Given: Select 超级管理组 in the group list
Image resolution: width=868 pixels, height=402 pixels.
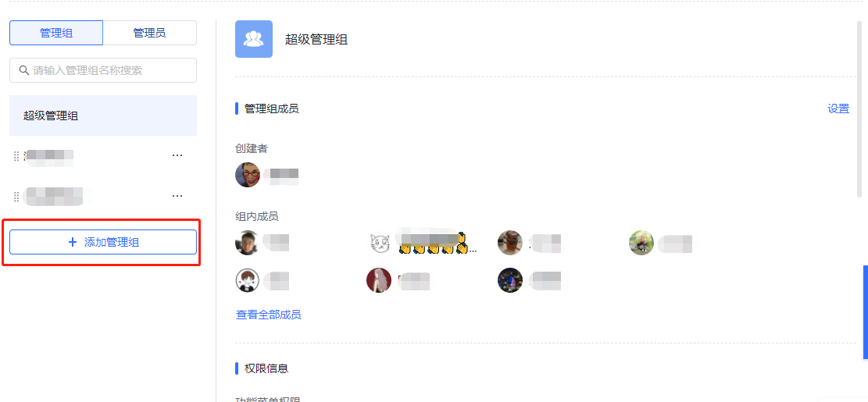Looking at the screenshot, I should click(x=103, y=116).
